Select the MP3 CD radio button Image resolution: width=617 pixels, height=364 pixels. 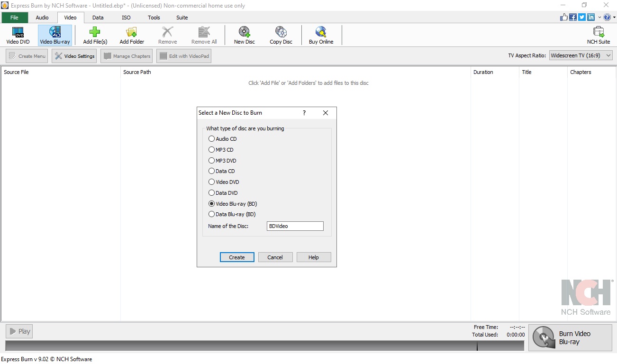[x=212, y=150]
